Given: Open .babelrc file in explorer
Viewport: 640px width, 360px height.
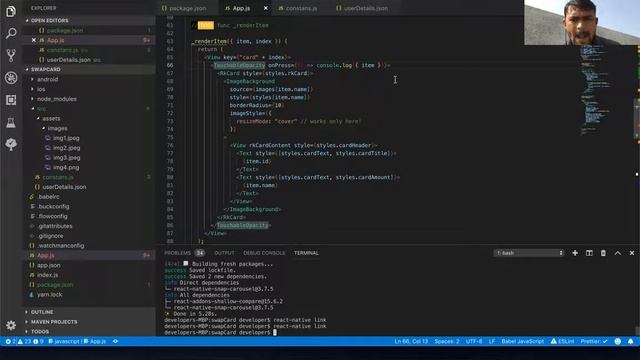Looking at the screenshot, I should click(48, 197).
